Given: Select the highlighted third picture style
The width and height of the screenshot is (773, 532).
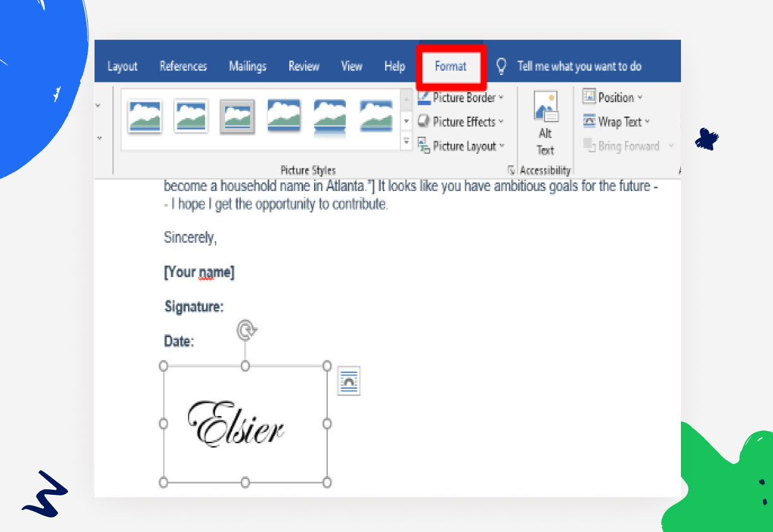Looking at the screenshot, I should click(237, 117).
